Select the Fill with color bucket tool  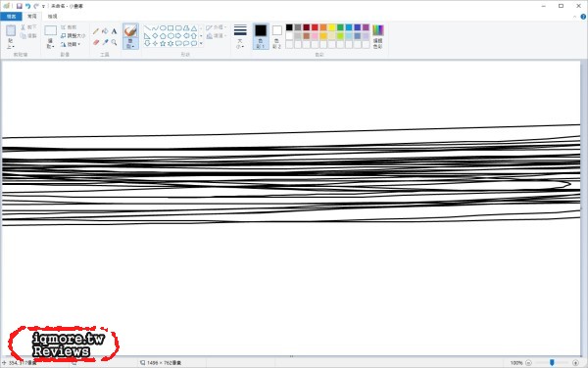tap(105, 31)
